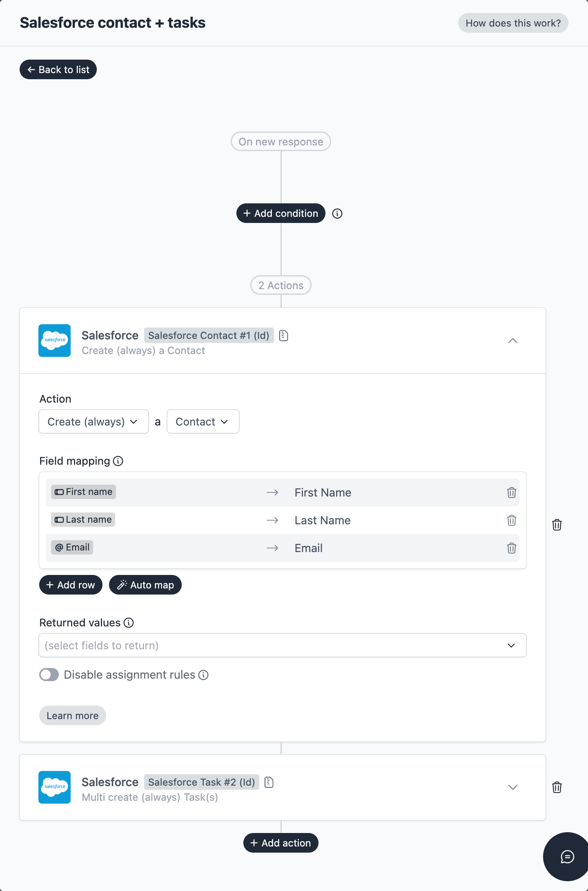Click the document icon beside Salesforce Task #2 (Id)

click(269, 782)
